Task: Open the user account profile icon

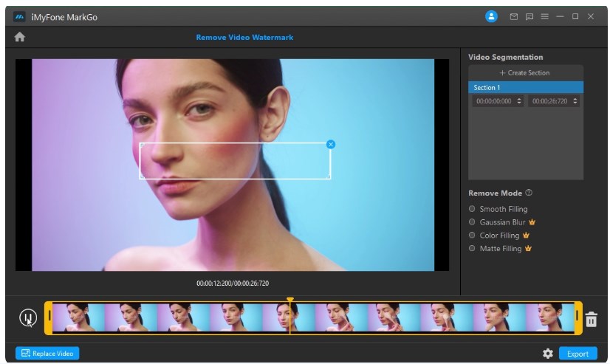Action: point(491,16)
